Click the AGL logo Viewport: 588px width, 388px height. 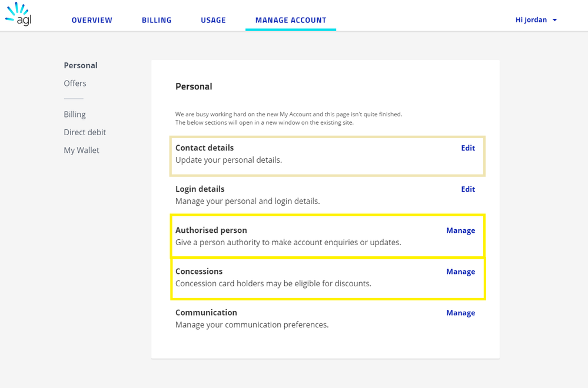(18, 15)
